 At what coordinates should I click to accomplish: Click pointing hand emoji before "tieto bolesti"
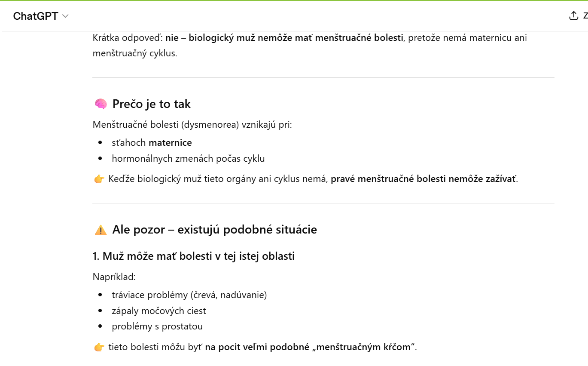pos(99,347)
